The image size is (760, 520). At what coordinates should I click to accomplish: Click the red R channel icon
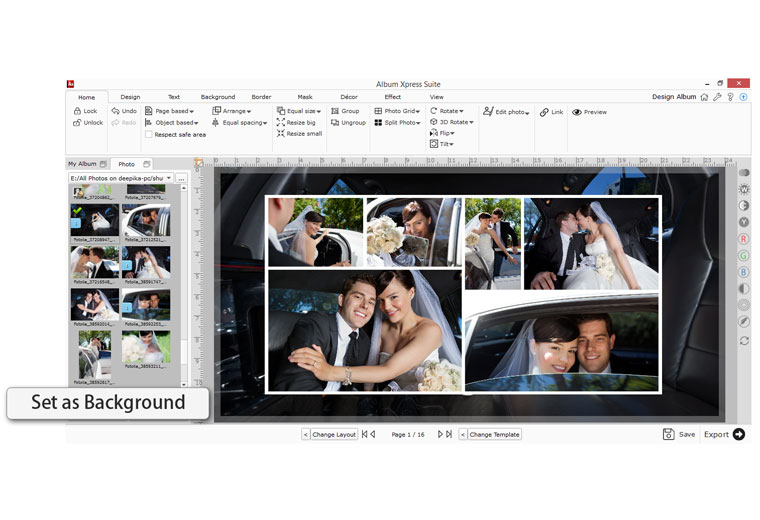click(744, 239)
